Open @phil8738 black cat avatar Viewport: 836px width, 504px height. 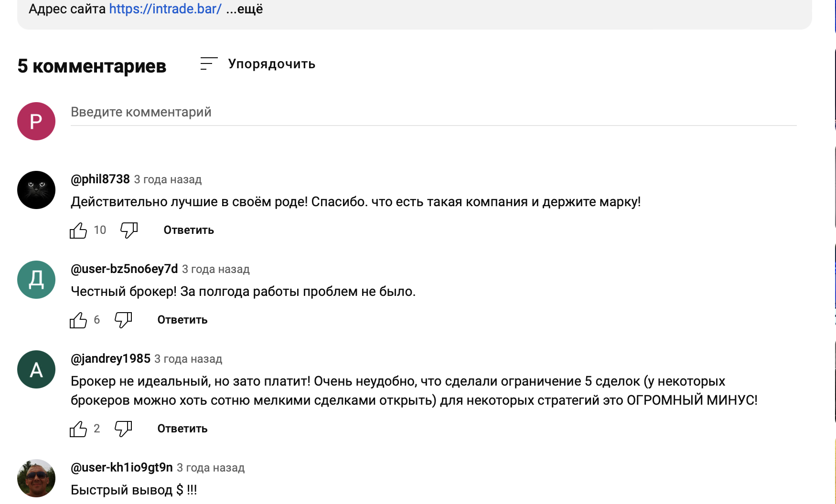(36, 190)
